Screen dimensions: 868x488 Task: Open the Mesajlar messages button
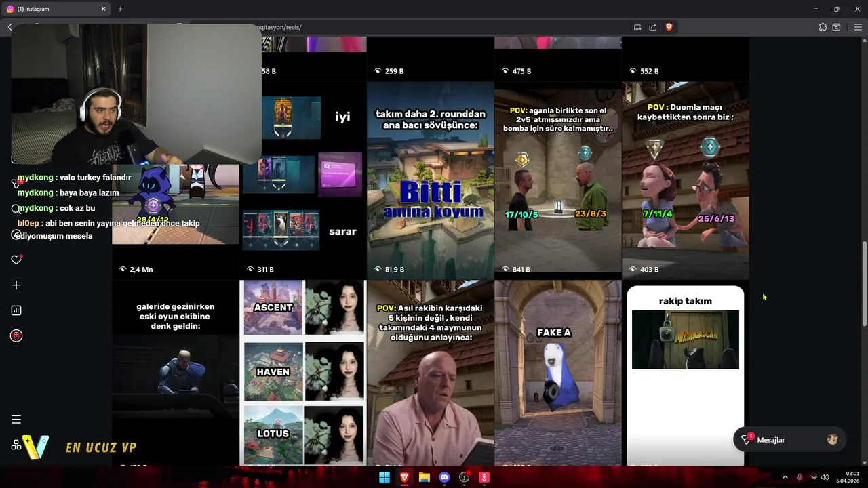coord(789,440)
